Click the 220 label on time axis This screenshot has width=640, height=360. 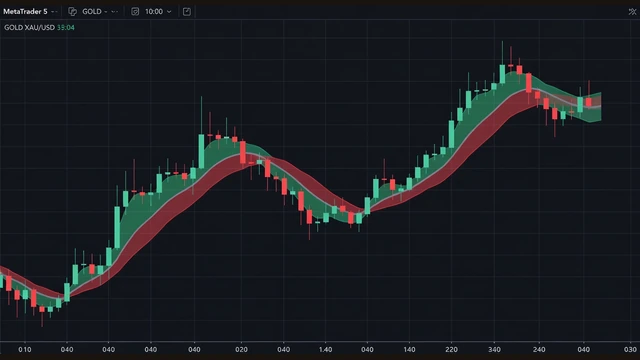click(x=451, y=349)
